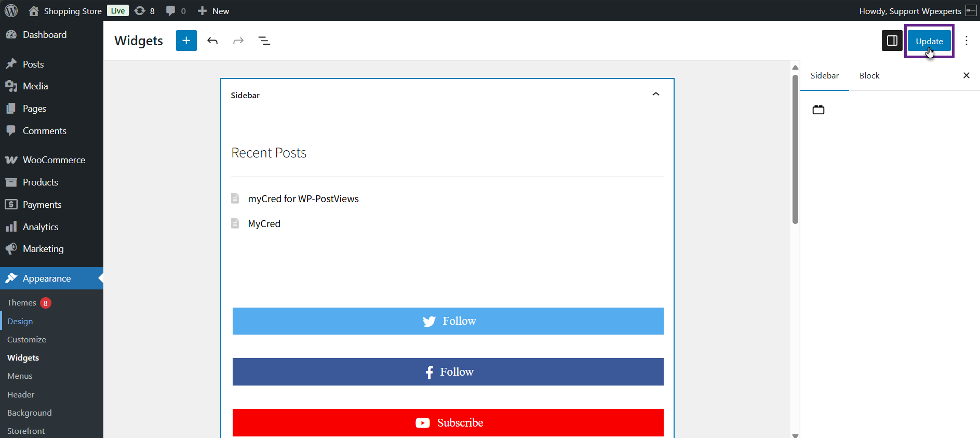
Task: Open the myCred for WP-PostViews post link
Action: [x=303, y=199]
